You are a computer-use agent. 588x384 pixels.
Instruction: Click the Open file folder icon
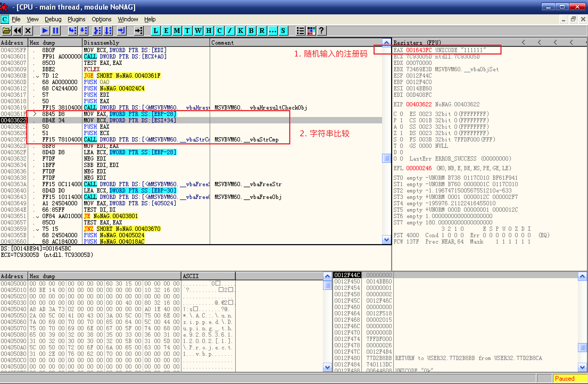tap(7, 31)
